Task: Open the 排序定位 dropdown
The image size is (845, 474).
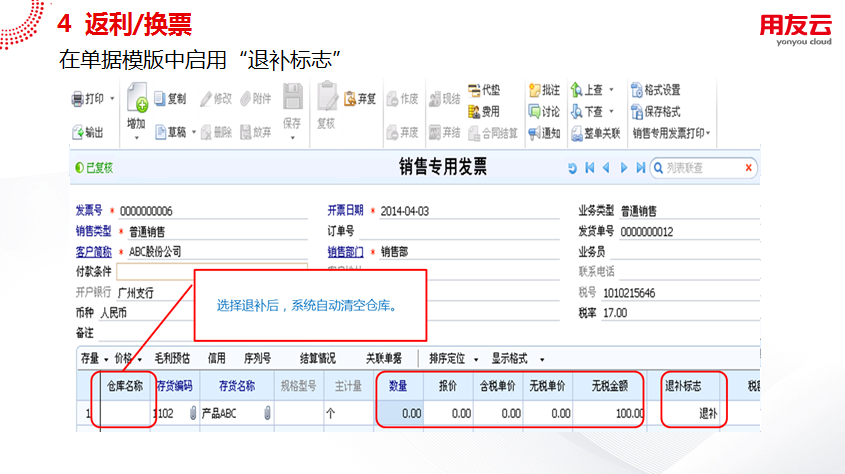Action: point(454,359)
